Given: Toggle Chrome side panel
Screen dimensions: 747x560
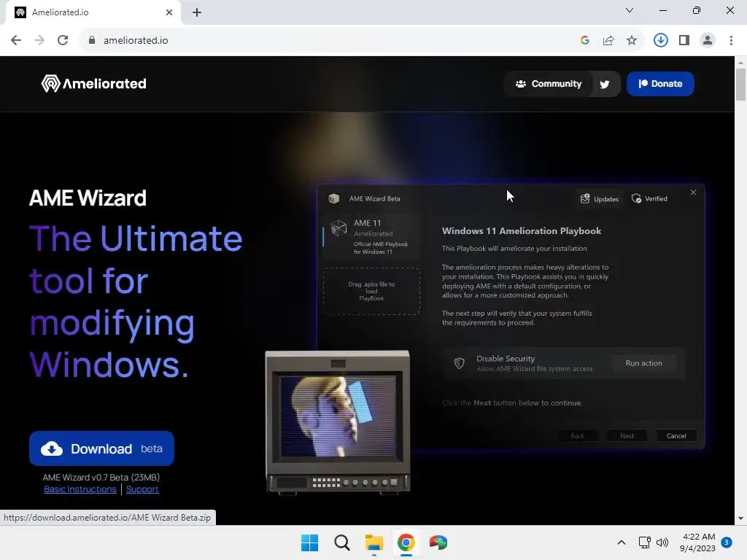Looking at the screenshot, I should click(684, 40).
